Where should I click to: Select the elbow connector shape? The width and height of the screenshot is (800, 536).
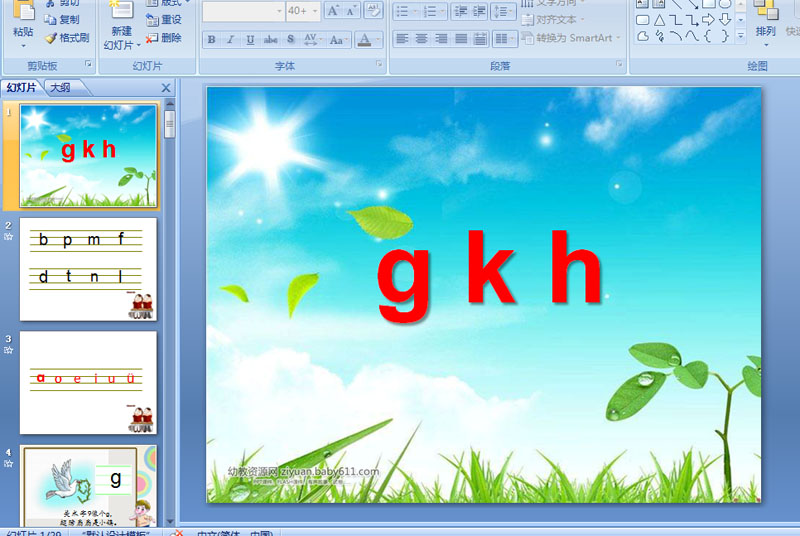(676, 20)
